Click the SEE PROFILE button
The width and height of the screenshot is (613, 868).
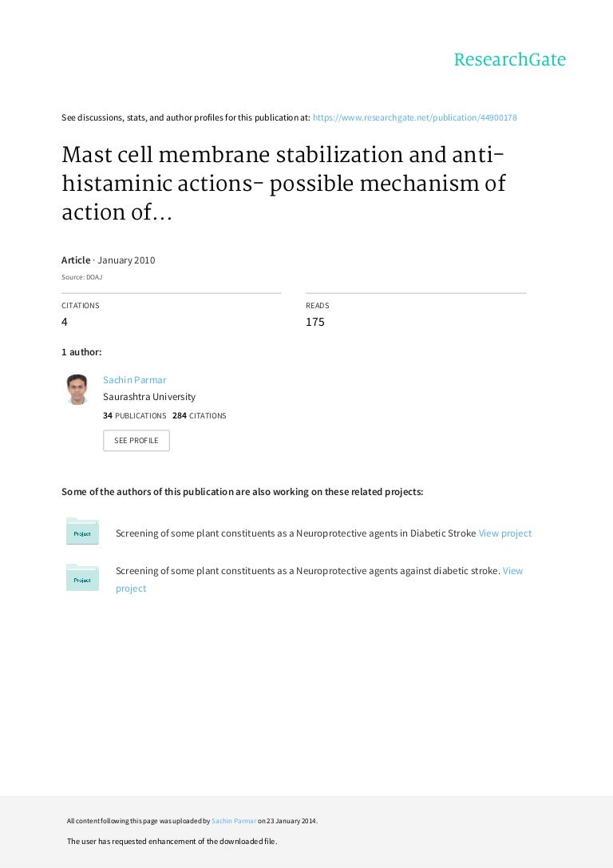click(x=136, y=441)
